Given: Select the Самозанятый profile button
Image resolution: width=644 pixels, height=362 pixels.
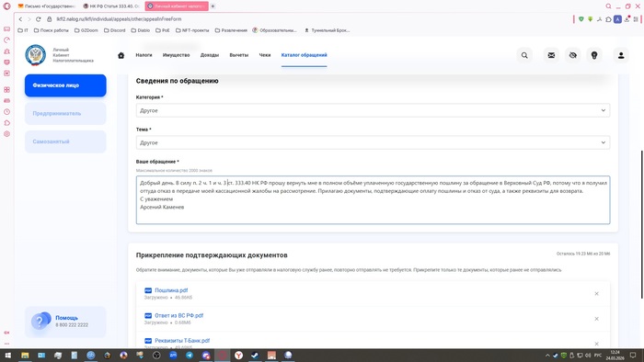Looking at the screenshot, I should point(65,141).
